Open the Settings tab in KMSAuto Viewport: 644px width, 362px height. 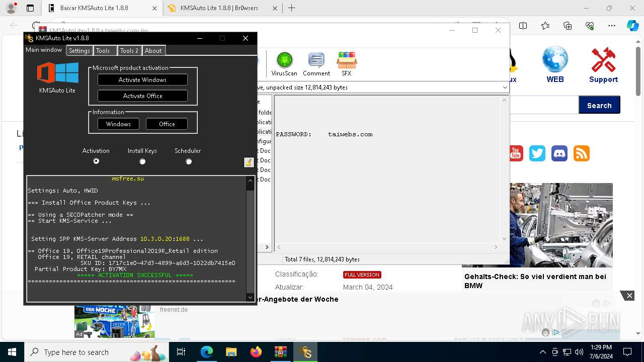pos(79,50)
